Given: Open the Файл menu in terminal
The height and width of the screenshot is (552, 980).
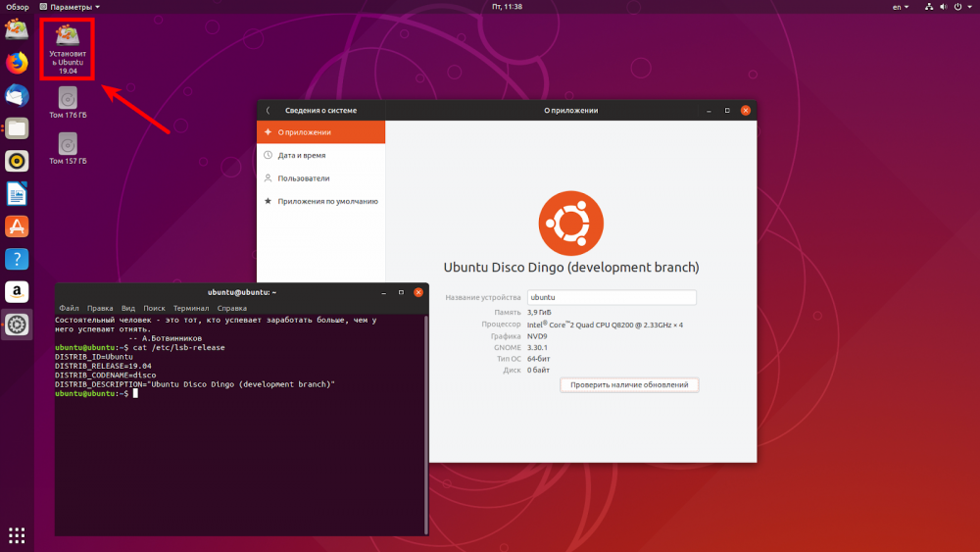Looking at the screenshot, I should pos(69,308).
